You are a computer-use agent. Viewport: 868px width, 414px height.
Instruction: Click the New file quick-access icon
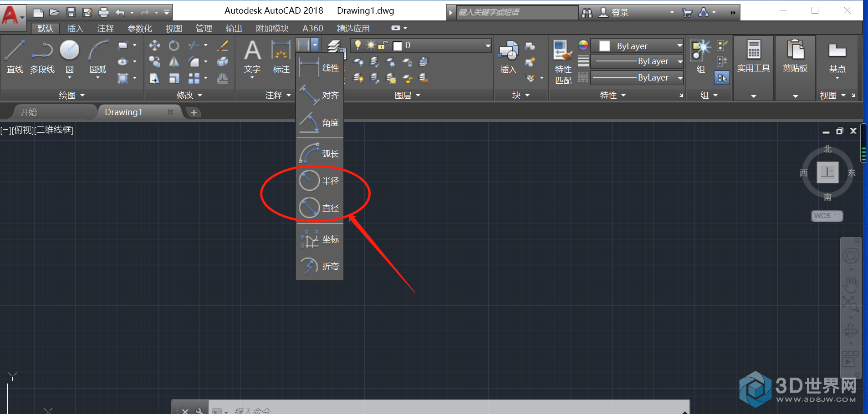[x=38, y=12]
